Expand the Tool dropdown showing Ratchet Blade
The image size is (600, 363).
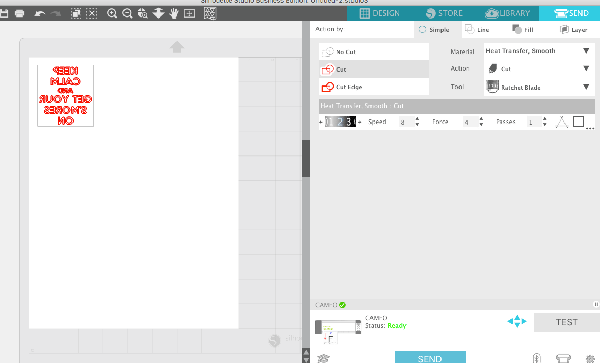tap(539, 87)
